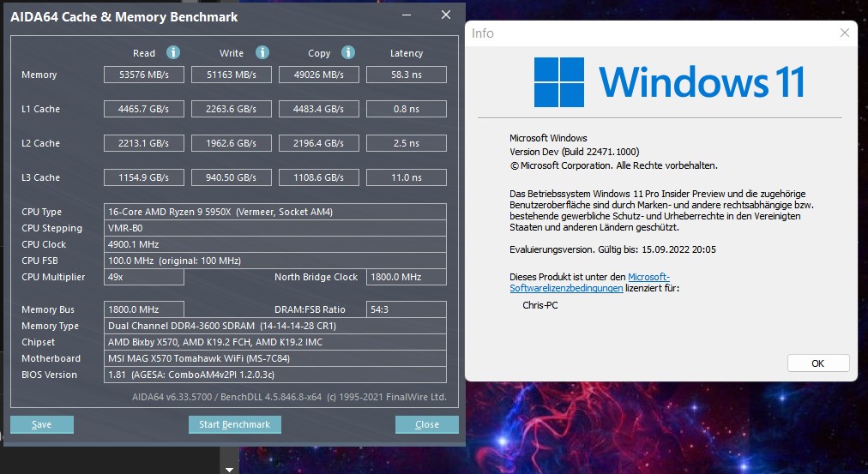This screenshot has width=868, height=474.
Task: Click the Motherboard field MSI MAG X570 Tomahawk
Action: coord(275,358)
